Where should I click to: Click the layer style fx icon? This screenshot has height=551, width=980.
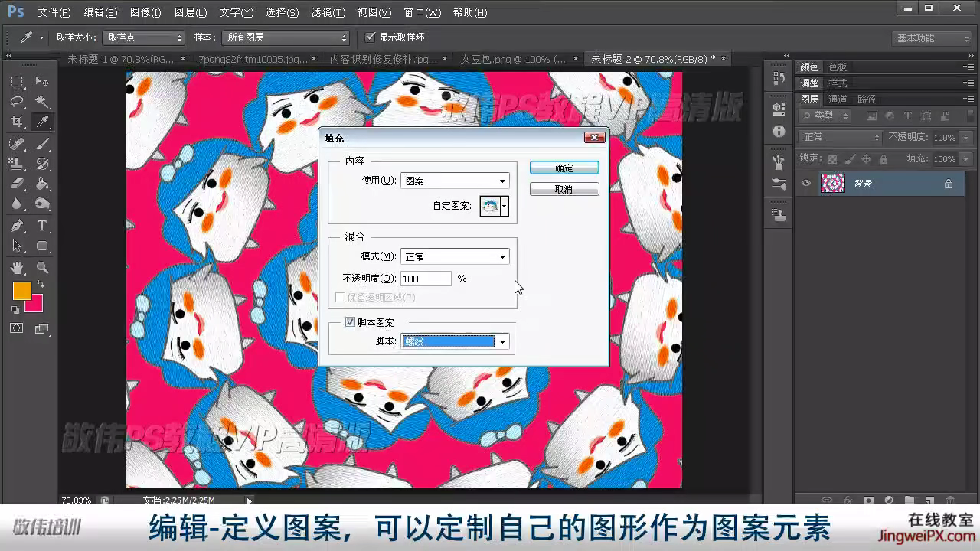[x=848, y=500]
